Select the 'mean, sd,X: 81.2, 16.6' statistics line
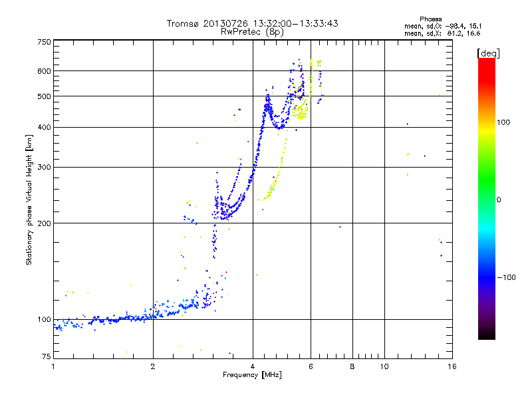This screenshot has height=399, width=532. point(442,33)
